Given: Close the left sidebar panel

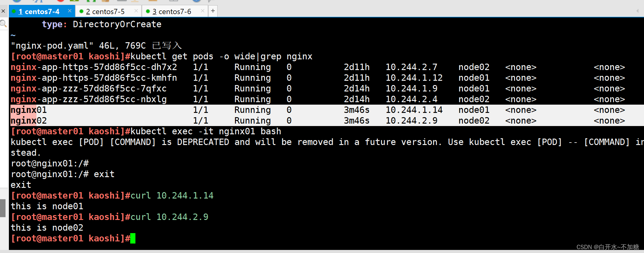Looking at the screenshot, I should 3,11.
